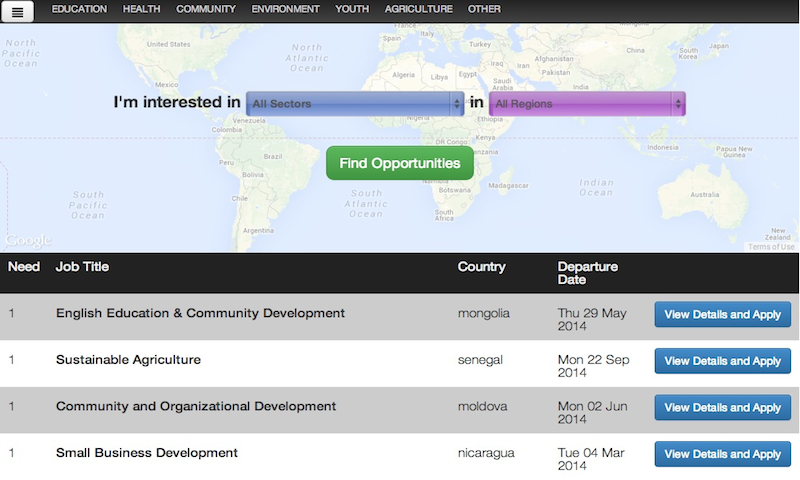View details for English Education Mongolia job

(722, 314)
